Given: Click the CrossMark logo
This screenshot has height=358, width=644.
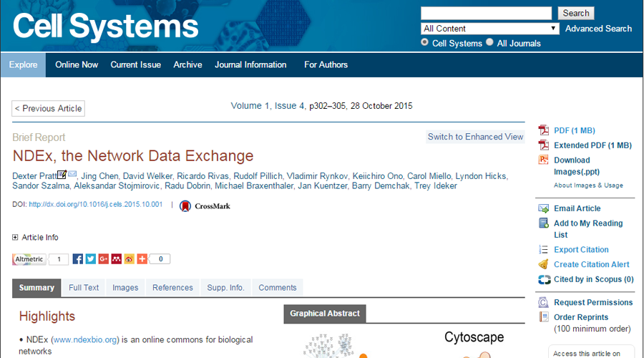Looking at the screenshot, I should coord(205,206).
